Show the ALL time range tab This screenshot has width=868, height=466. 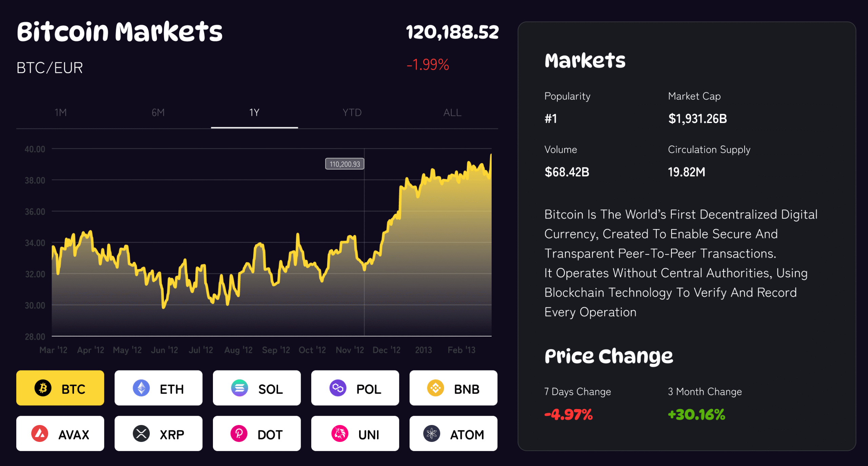click(x=452, y=113)
